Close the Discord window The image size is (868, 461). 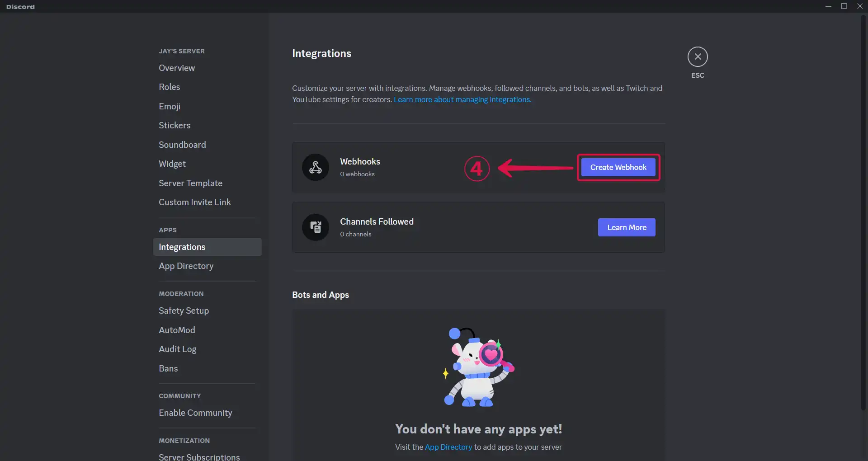coord(860,6)
